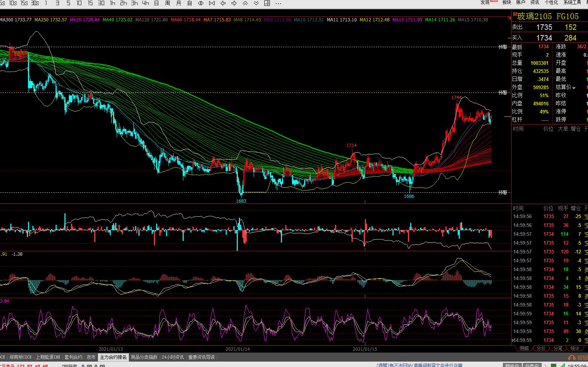
Task: Toggle the side panel layout icon
Action: click(267, 3)
